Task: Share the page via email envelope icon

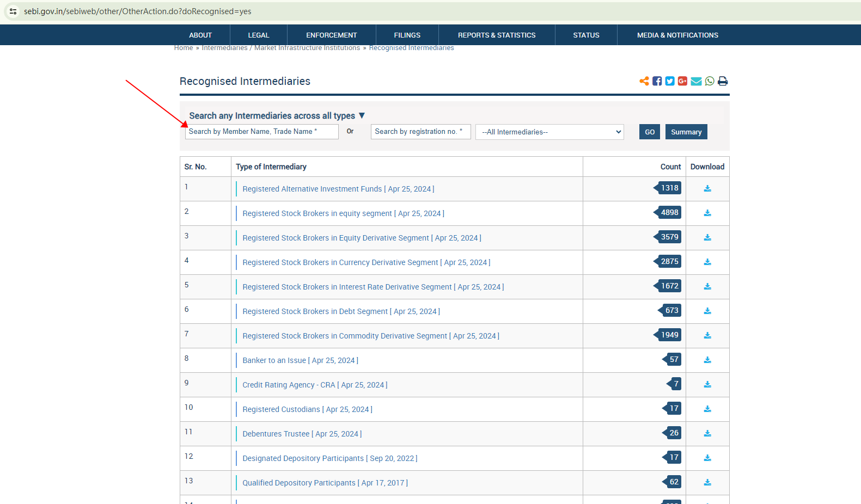Action: tap(696, 81)
